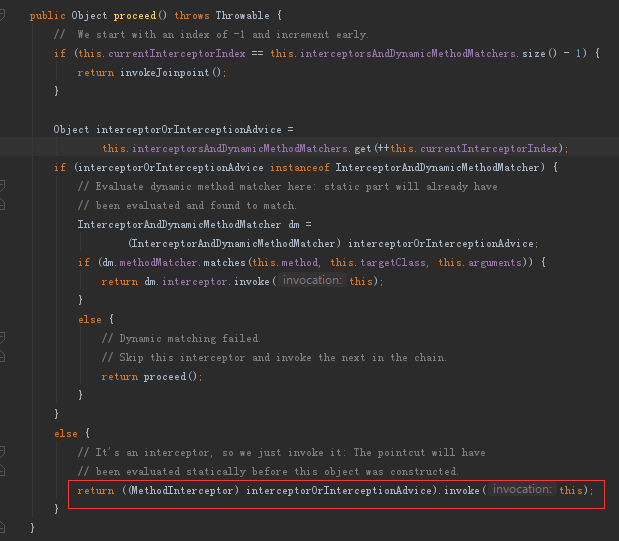
Task: Click the 'dm' variable in its declaration line
Action: (294, 224)
